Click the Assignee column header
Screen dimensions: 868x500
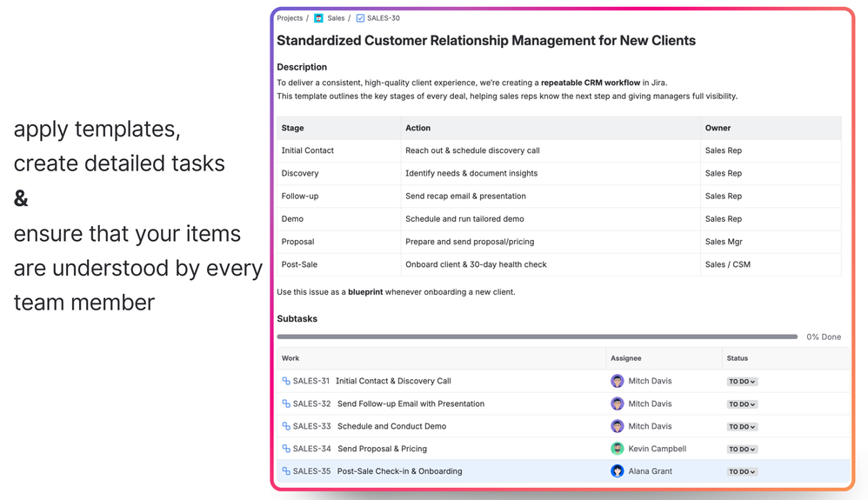626,358
